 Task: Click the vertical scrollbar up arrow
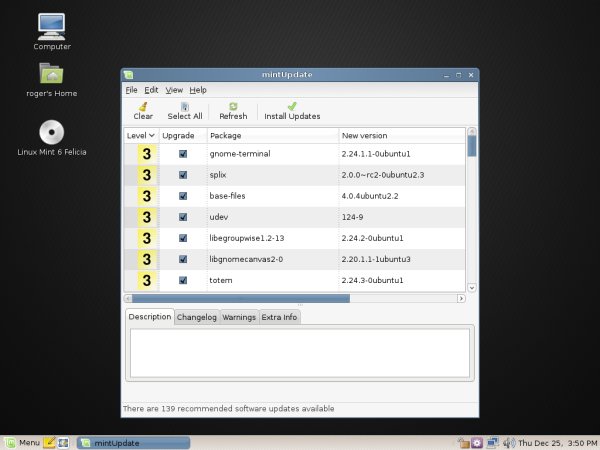[x=472, y=132]
